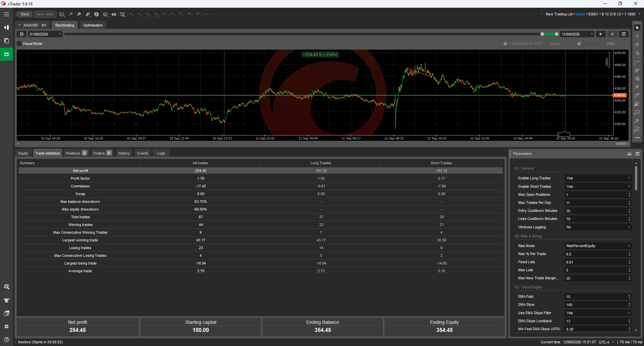Enable the Visual Mode checkbox
The width and height of the screenshot is (644, 346).
[x=19, y=44]
